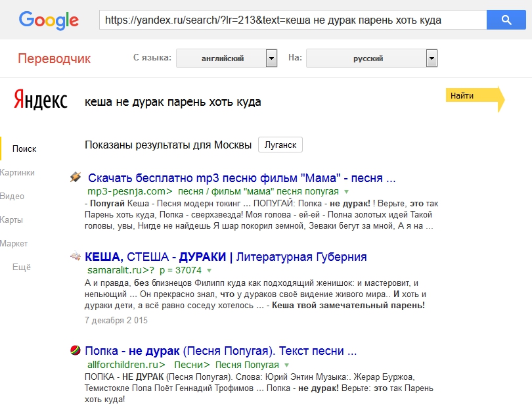Open result 'КЕША, СТЕША - ДУРАКИ'
Screen dimensions: 532x414
(226, 257)
